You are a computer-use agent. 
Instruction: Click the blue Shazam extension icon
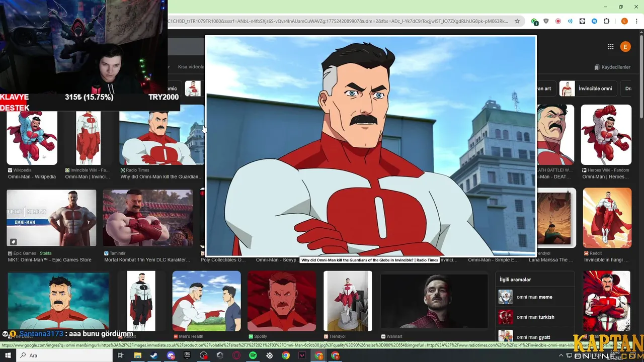(594, 21)
